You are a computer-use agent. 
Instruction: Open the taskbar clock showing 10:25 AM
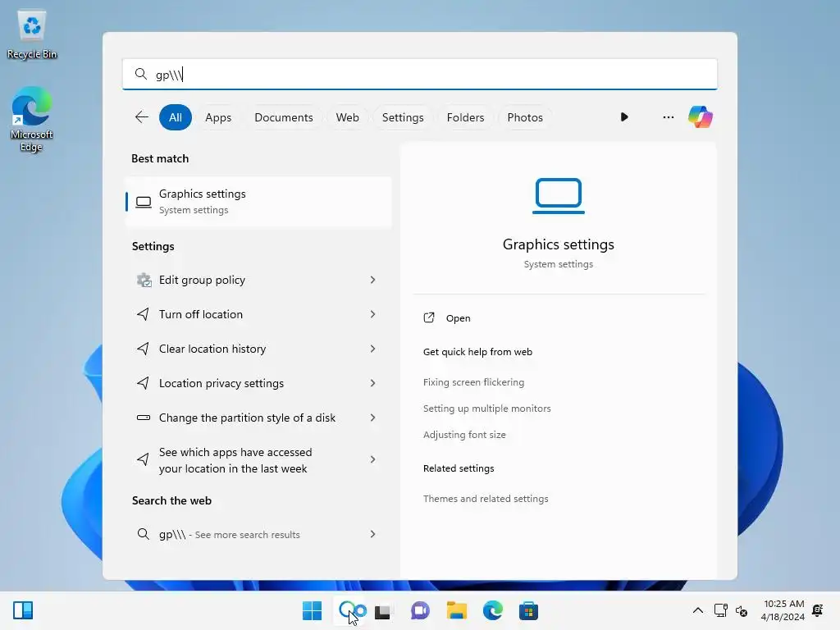783,610
